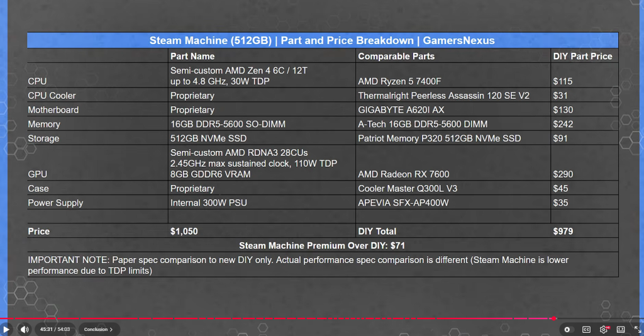Image resolution: width=644 pixels, height=336 pixels.
Task: Jump to the first chapter segment on timeline
Action: [7, 318]
